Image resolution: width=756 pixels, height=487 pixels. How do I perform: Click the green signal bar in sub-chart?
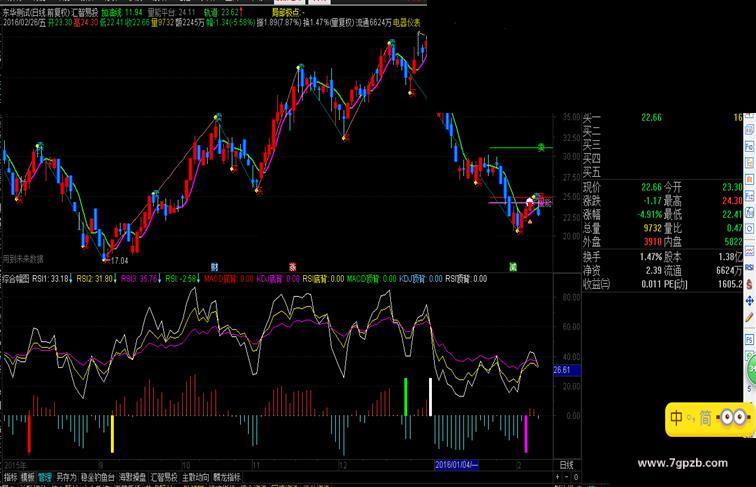click(405, 397)
